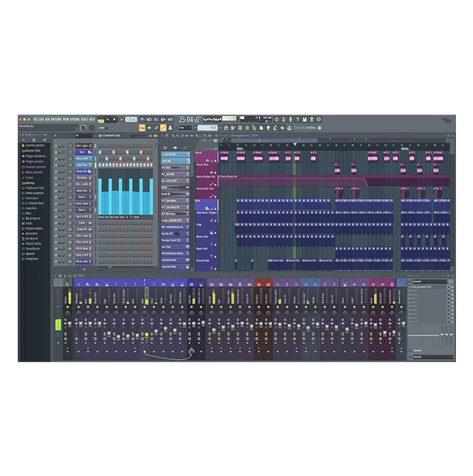Click the question mark help icon

(298, 119)
